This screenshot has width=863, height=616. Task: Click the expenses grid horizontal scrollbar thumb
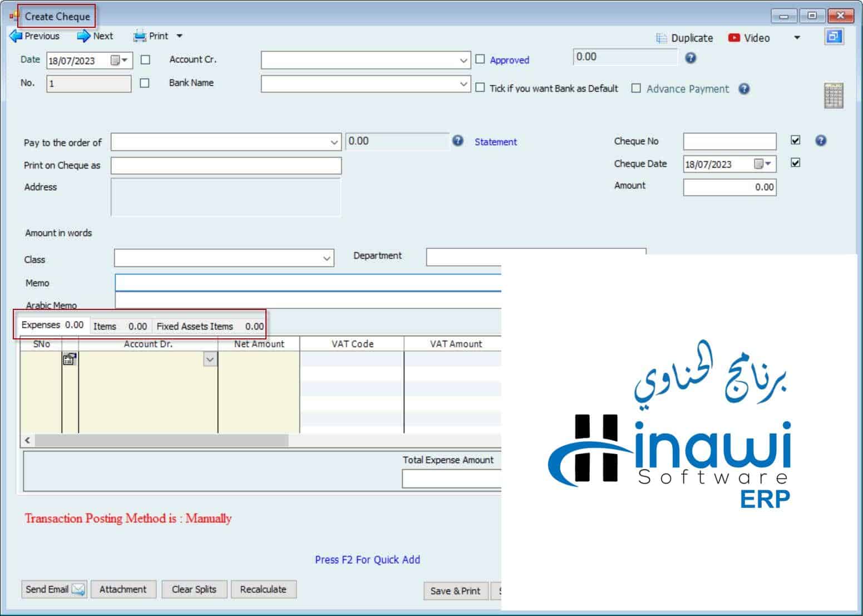point(161,441)
